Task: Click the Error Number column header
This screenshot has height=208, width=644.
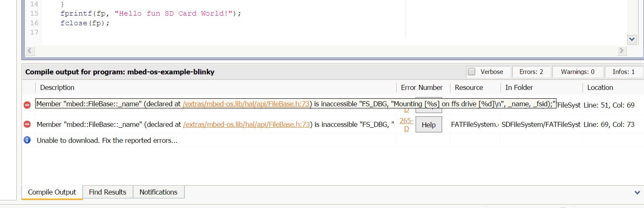Action: (421, 87)
